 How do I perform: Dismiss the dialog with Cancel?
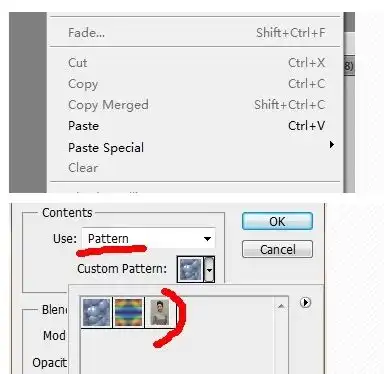(x=277, y=249)
